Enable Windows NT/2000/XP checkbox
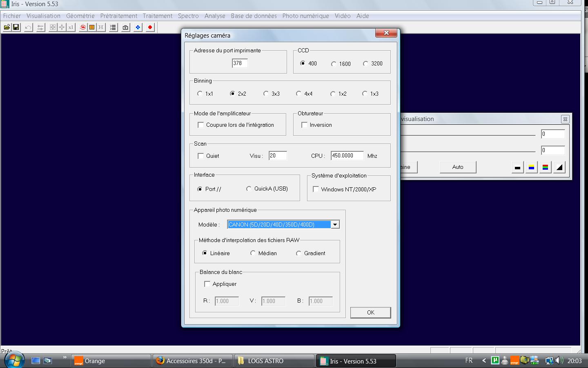The height and width of the screenshot is (368, 588). click(316, 189)
